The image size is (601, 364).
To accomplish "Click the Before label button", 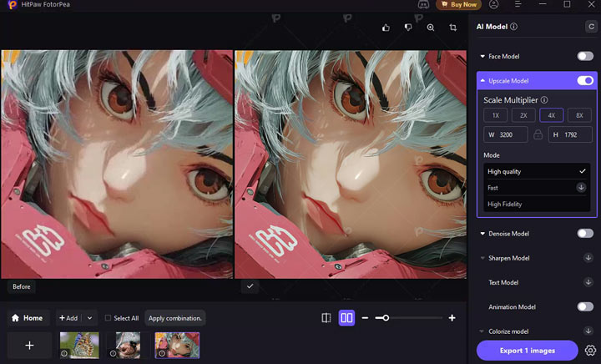I will (22, 286).
